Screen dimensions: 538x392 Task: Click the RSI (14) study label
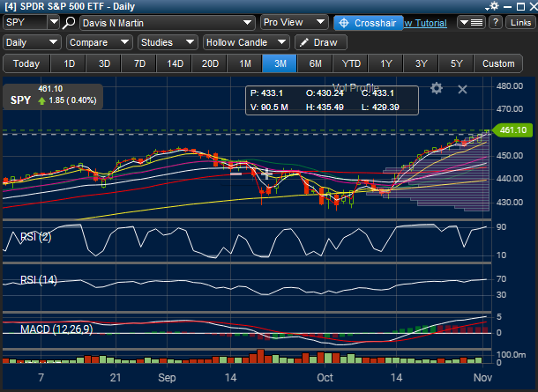tap(39, 280)
